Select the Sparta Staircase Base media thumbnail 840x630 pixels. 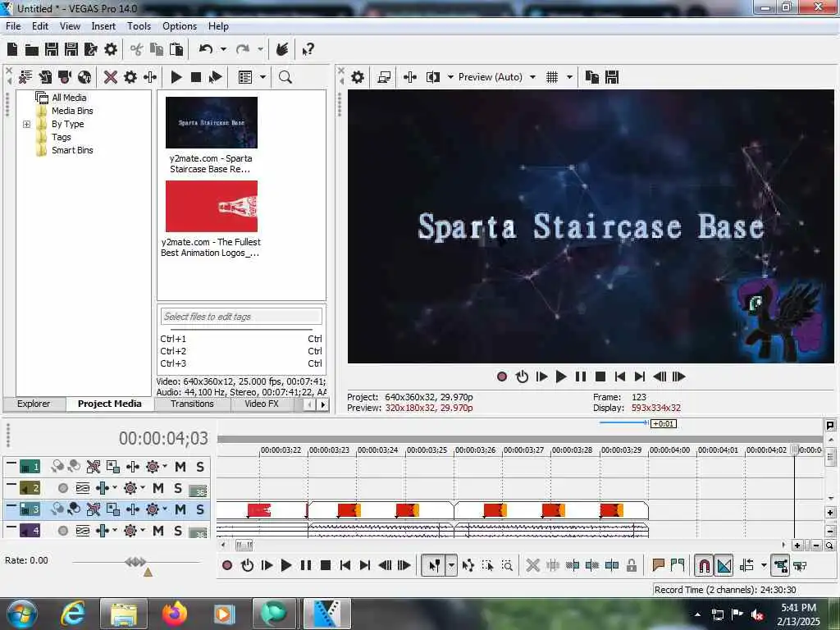(x=212, y=123)
